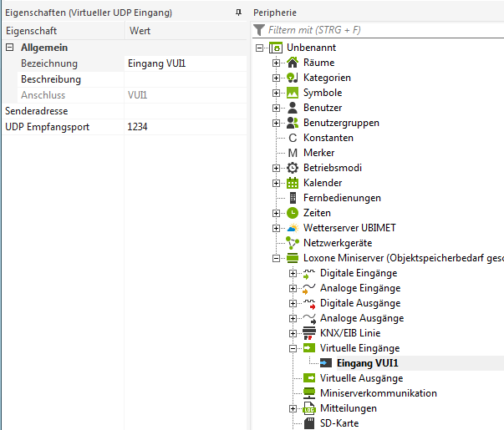Click the Zeiten green clock icon
Image resolution: width=504 pixels, height=430 pixels.
[293, 213]
